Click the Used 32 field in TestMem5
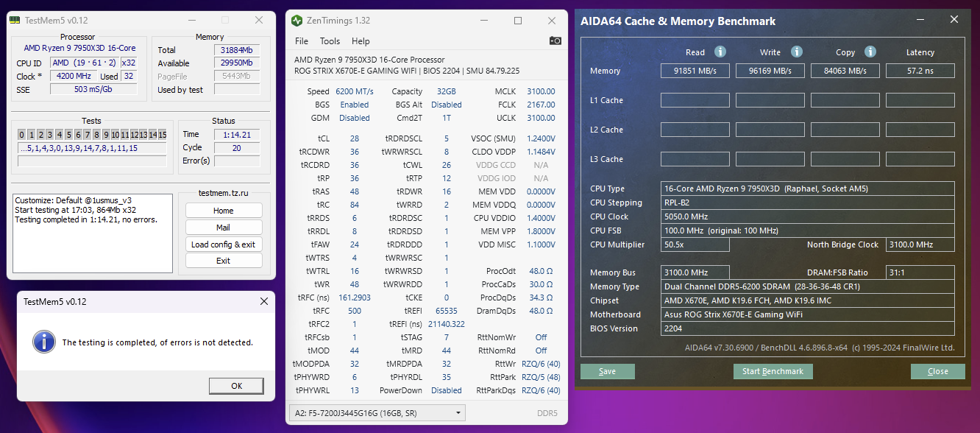Screen dimensions: 980x433 129,76
